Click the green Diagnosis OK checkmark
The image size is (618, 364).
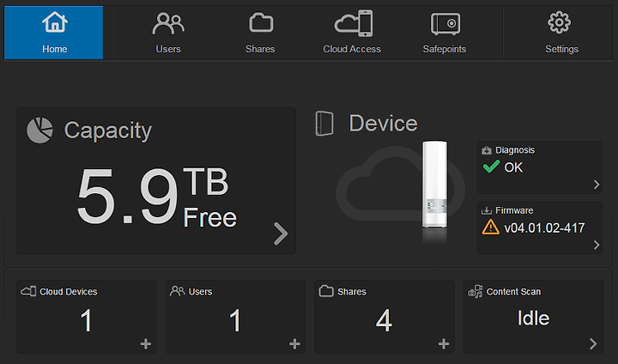[x=491, y=167]
